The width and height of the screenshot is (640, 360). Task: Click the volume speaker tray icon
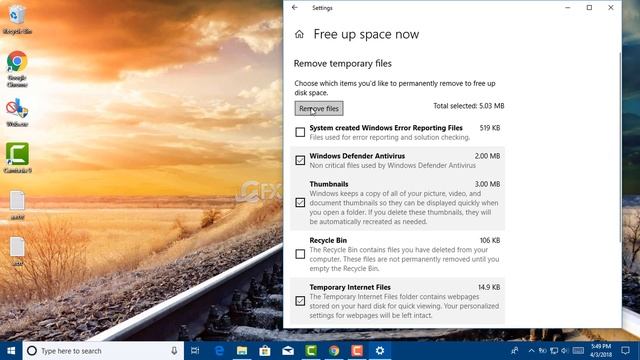pos(565,351)
